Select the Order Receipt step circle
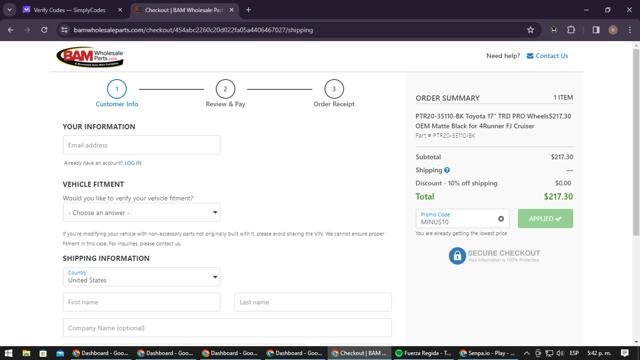Viewport: 640px width, 360px height. pyautogui.click(x=334, y=89)
